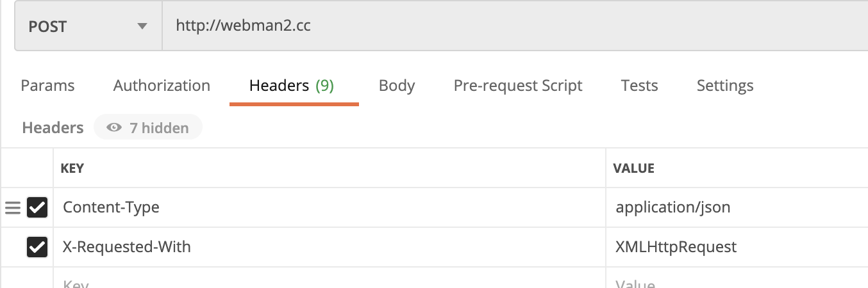The image size is (868, 288).
Task: Open the POST method dropdown
Action: (x=88, y=27)
